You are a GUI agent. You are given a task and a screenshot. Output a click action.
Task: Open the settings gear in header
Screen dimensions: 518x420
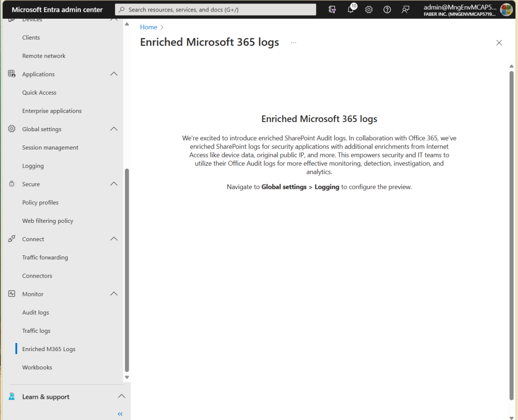[x=369, y=10]
